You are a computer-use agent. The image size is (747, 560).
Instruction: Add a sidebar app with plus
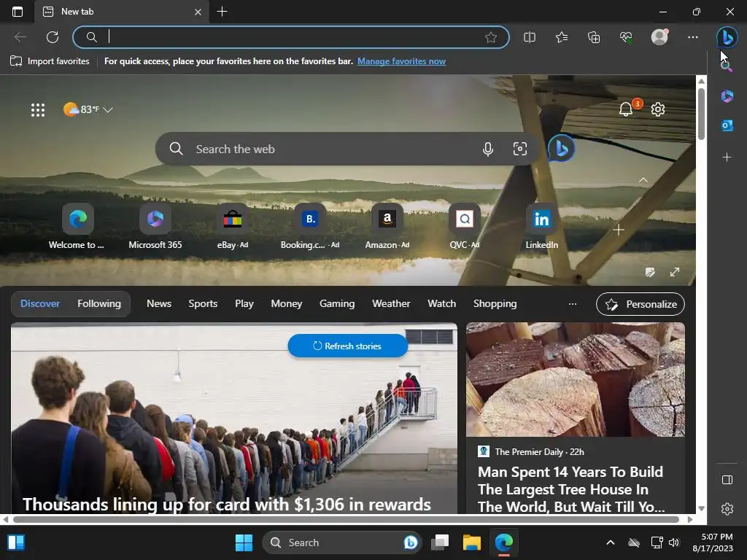pos(727,157)
